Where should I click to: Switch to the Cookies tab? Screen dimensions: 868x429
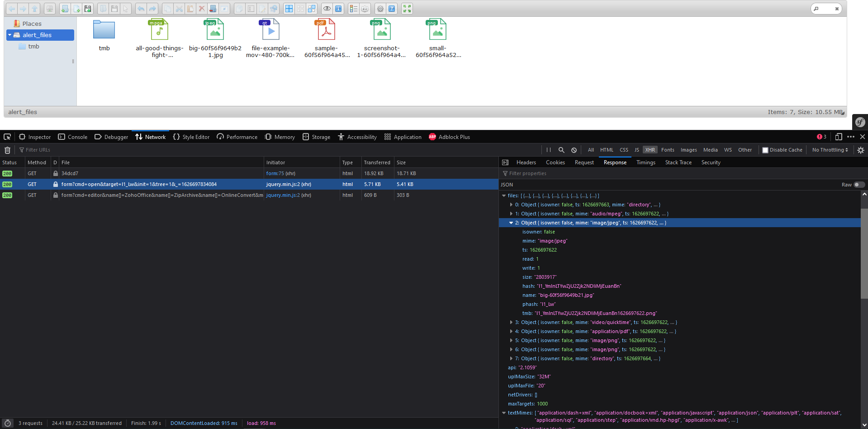point(555,162)
